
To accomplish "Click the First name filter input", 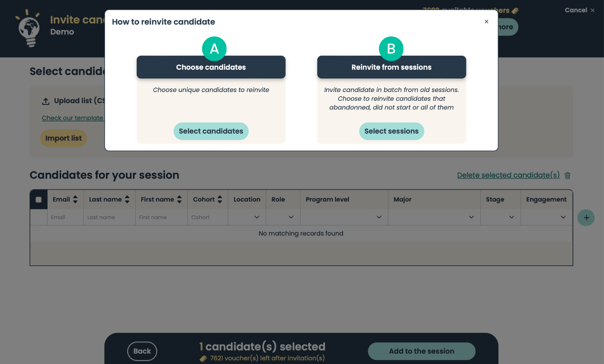I will (x=161, y=217).
